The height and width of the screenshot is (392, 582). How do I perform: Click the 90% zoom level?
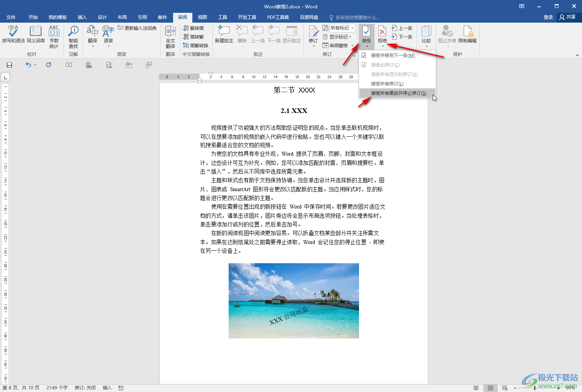pyautogui.click(x=570, y=388)
